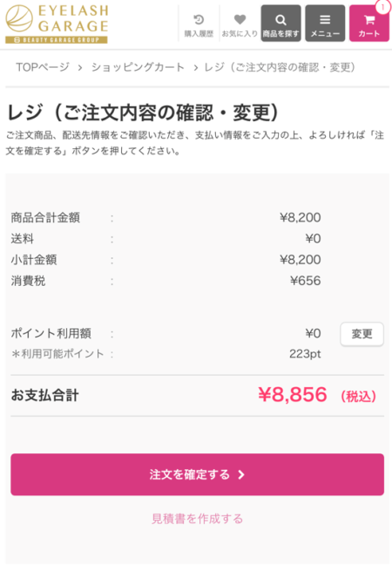This screenshot has height=579, width=392.
Task: Click the 223pt available points value
Action: coord(305,354)
